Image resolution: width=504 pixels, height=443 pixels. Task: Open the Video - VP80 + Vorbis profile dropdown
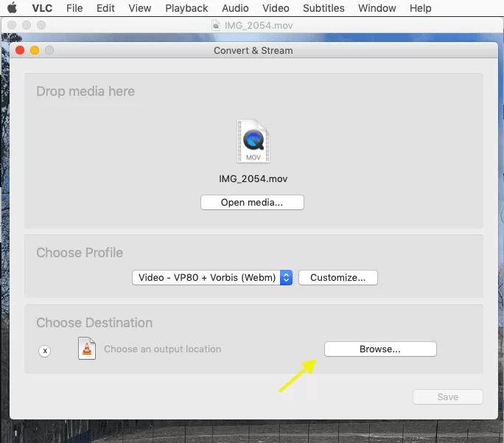click(x=212, y=277)
